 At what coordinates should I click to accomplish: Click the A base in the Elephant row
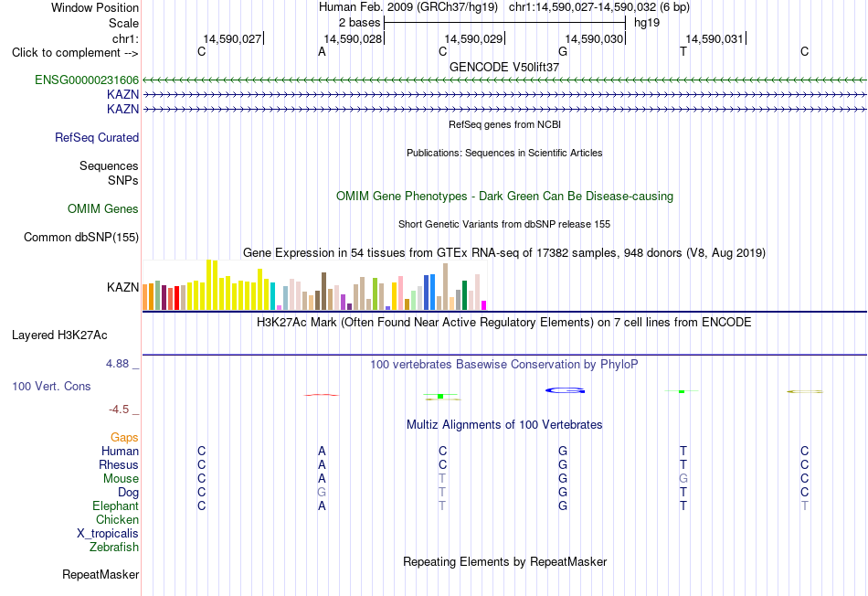point(322,506)
